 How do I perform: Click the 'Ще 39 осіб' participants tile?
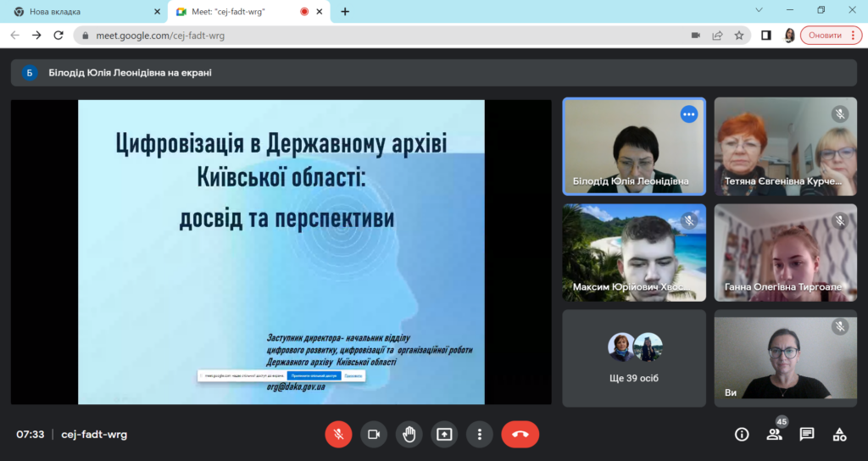click(634, 357)
